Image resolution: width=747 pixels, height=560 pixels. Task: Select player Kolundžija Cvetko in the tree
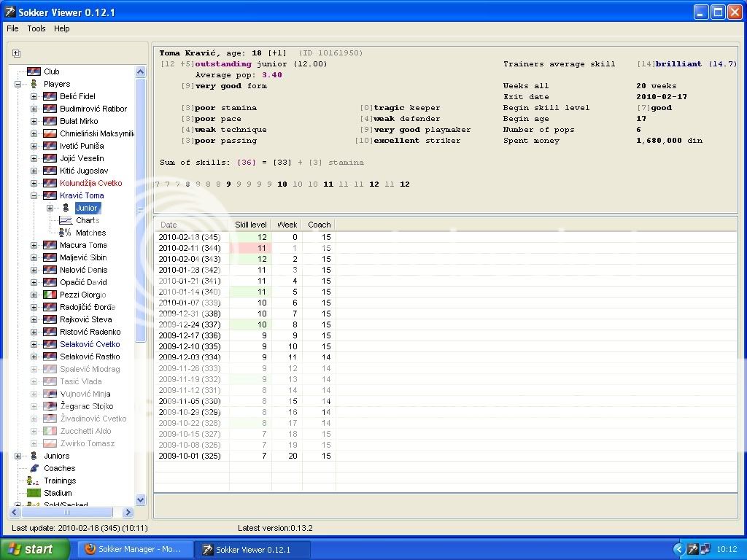click(x=90, y=183)
